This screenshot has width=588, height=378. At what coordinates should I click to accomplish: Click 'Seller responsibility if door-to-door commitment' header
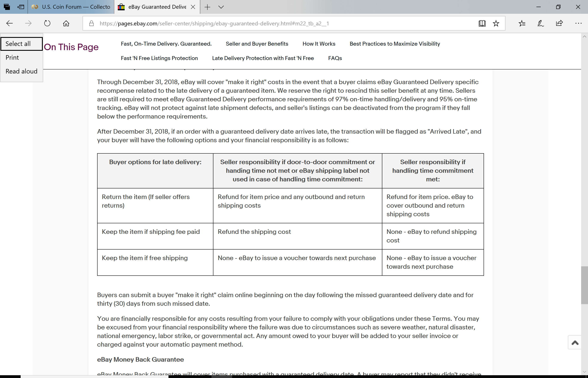[297, 171]
